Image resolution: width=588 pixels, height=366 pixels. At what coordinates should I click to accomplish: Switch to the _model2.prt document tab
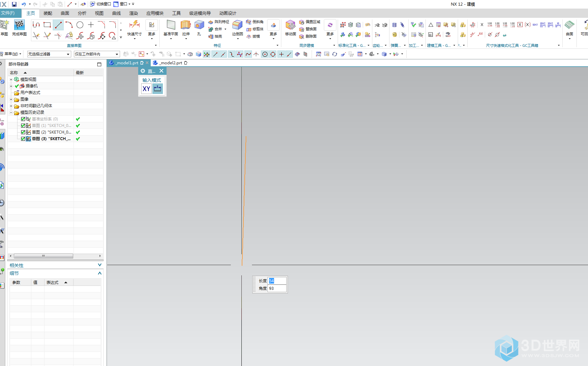tap(170, 63)
